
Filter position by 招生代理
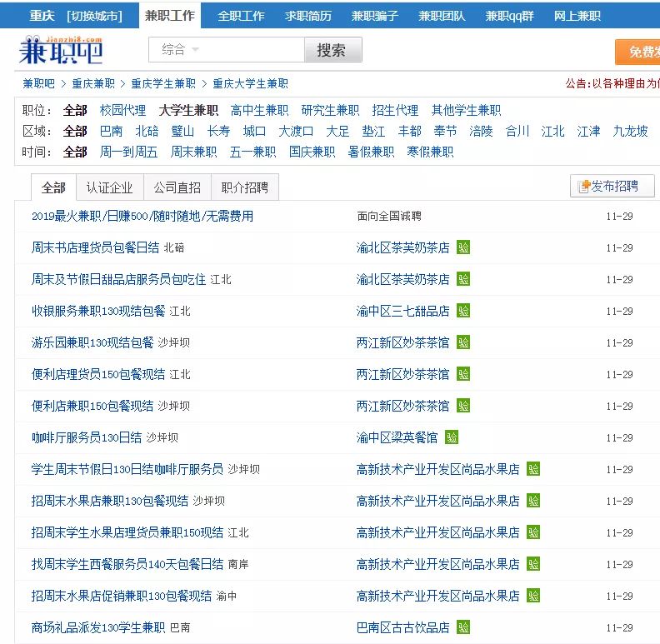[x=395, y=110]
